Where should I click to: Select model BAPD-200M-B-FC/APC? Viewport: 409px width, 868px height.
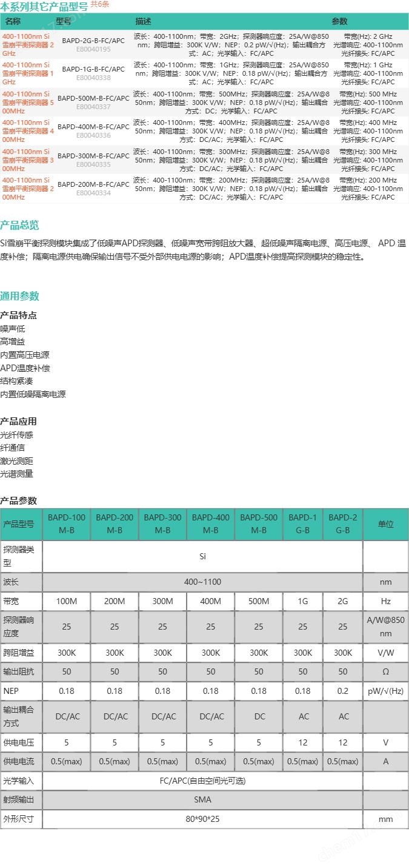pyautogui.click(x=93, y=184)
